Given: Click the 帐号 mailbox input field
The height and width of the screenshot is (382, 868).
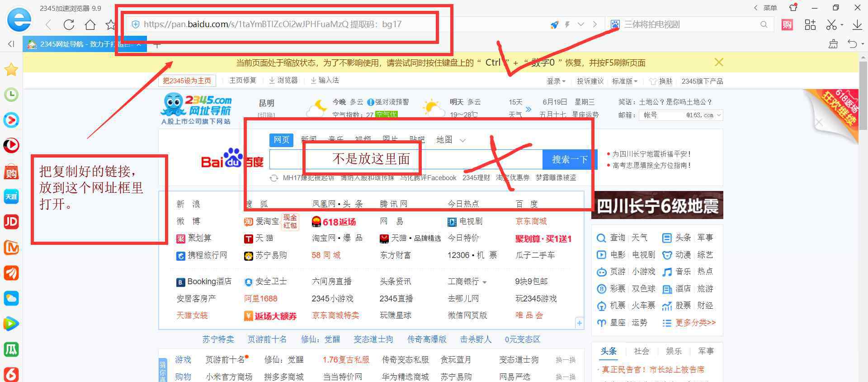Looking at the screenshot, I should (x=662, y=115).
